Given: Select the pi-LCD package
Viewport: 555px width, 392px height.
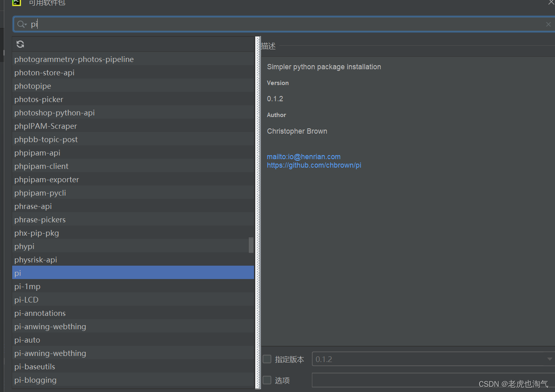Looking at the screenshot, I should pos(27,300).
